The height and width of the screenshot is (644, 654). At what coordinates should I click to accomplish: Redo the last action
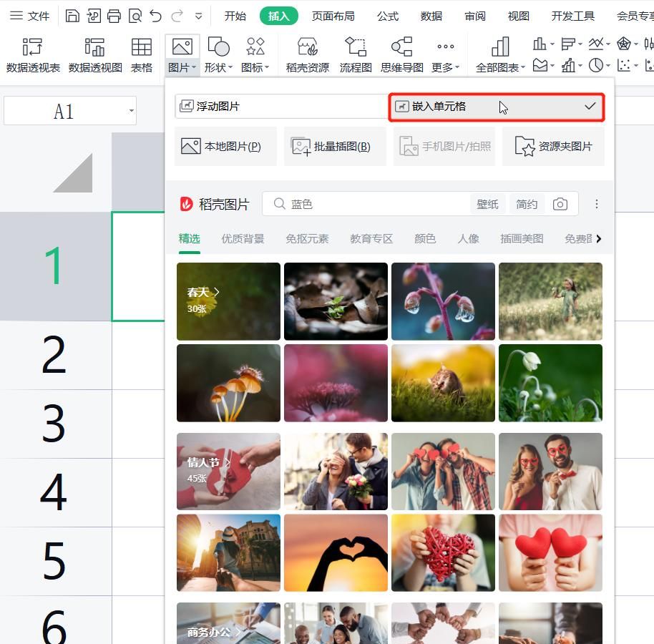177,16
